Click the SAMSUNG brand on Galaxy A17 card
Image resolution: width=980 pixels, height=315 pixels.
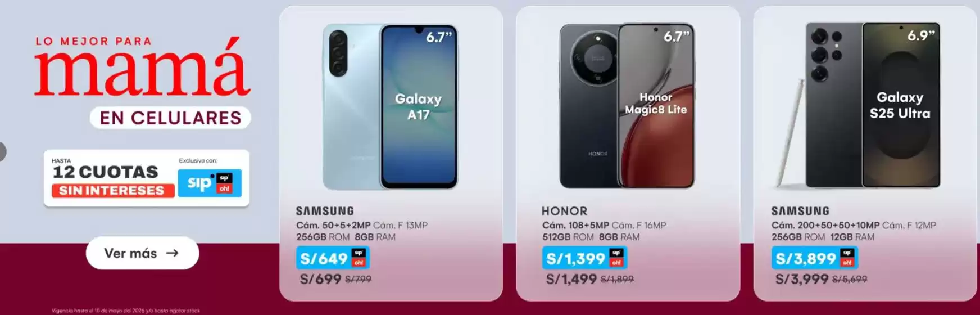(325, 211)
